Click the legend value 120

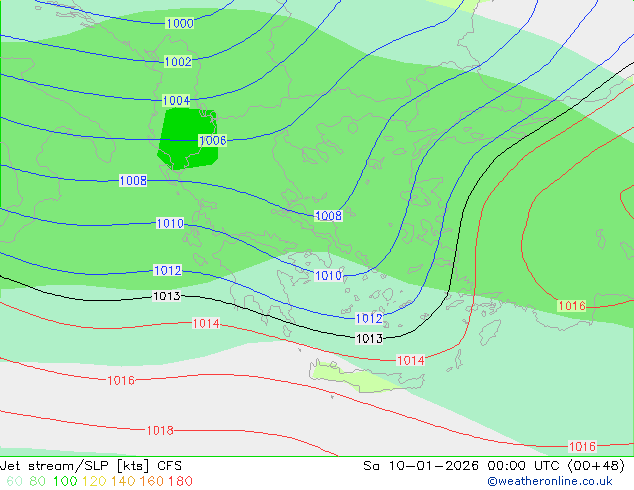[x=94, y=482]
